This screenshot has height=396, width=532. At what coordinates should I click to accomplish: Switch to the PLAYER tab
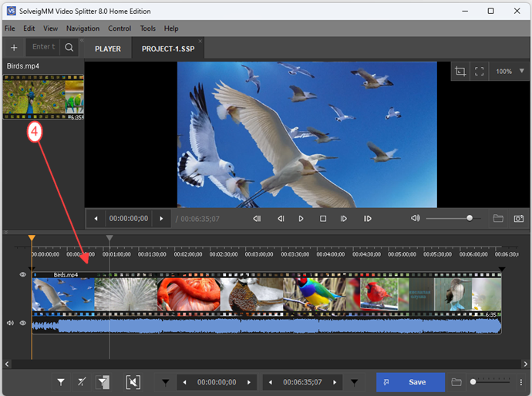coord(108,49)
